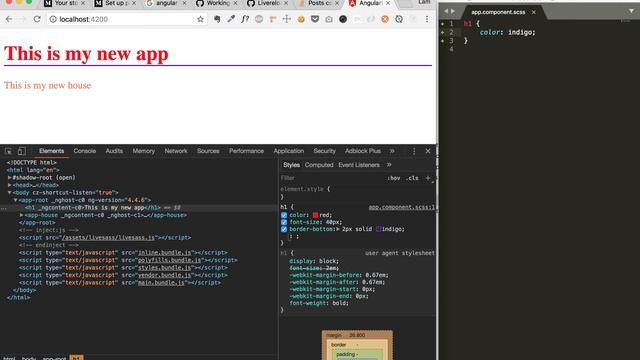Close the DevTools panel
This screenshot has height=360, width=640.
428,151
